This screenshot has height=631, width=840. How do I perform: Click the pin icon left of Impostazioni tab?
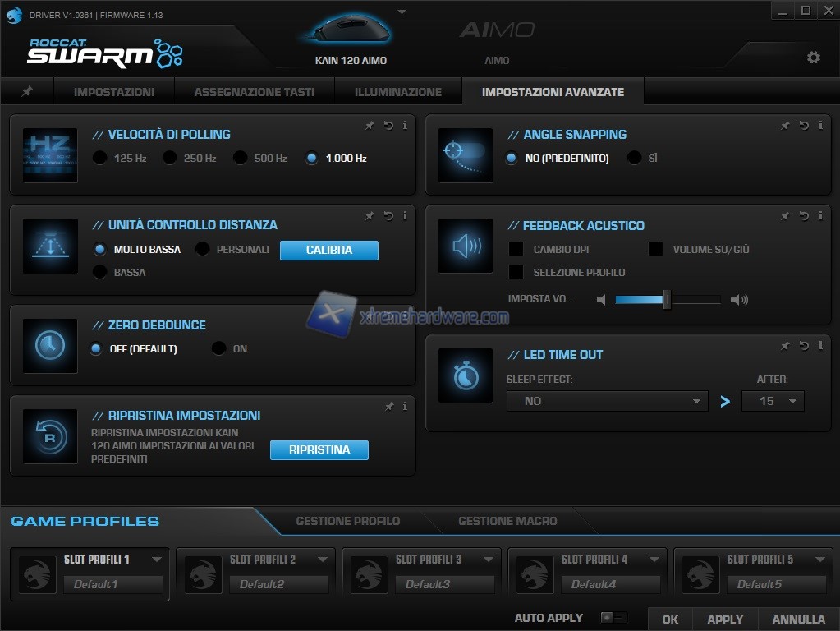pos(27,91)
